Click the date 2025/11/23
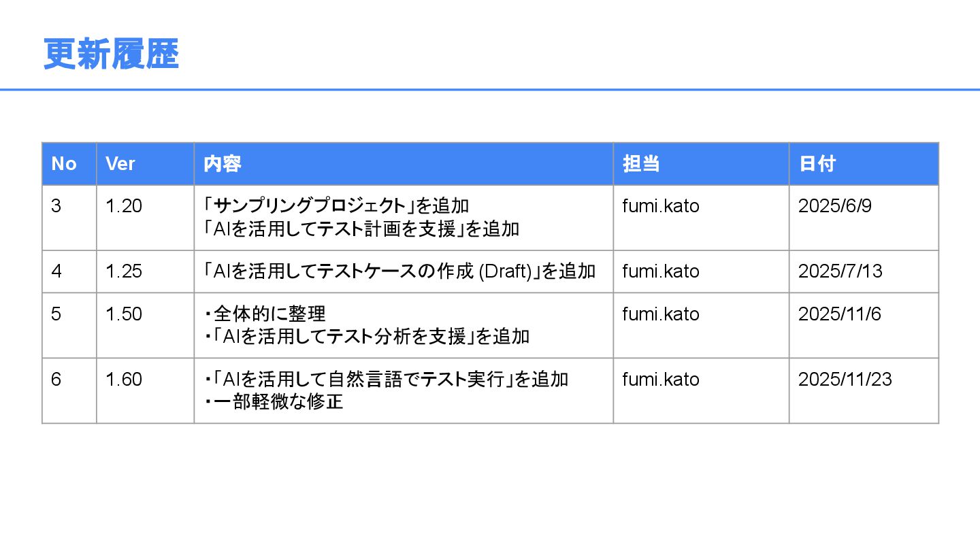Screen dimensions: 980x551 (x=845, y=380)
